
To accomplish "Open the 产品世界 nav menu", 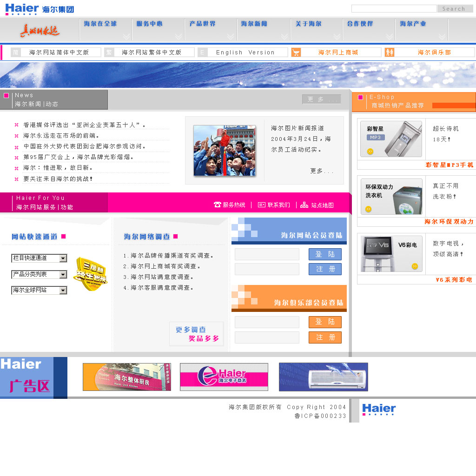I will coord(203,24).
